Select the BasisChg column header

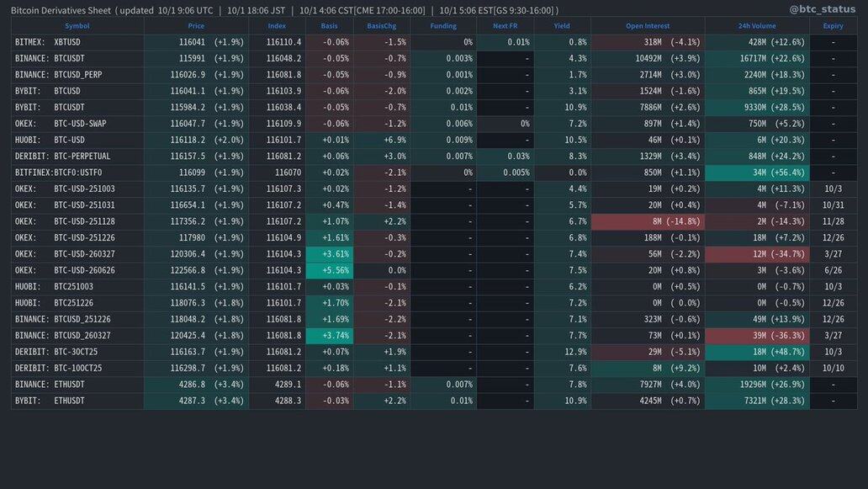(382, 26)
